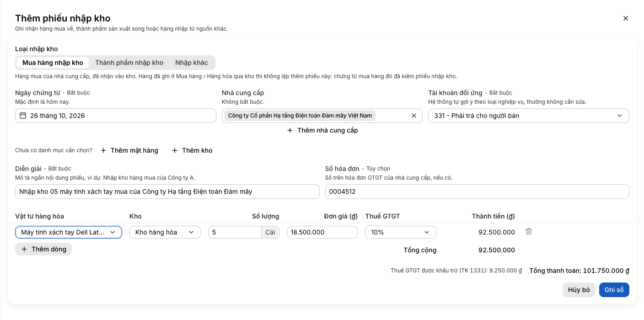
Task: Focus the Đơn giá unit price field
Action: click(322, 232)
